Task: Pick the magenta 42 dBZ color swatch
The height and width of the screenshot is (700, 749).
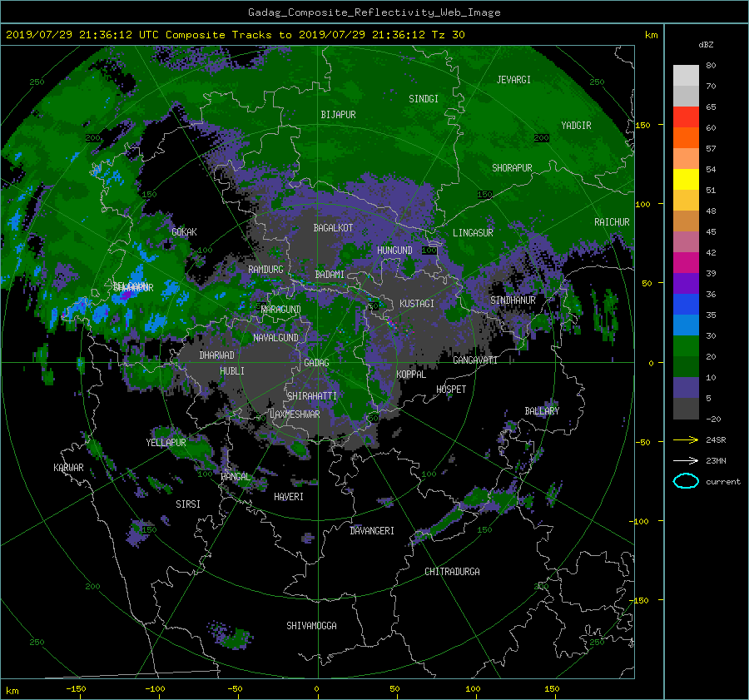Action: [x=686, y=262]
